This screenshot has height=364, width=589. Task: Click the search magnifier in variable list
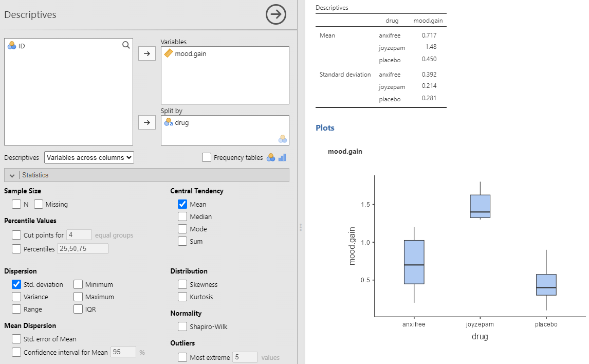pyautogui.click(x=126, y=45)
